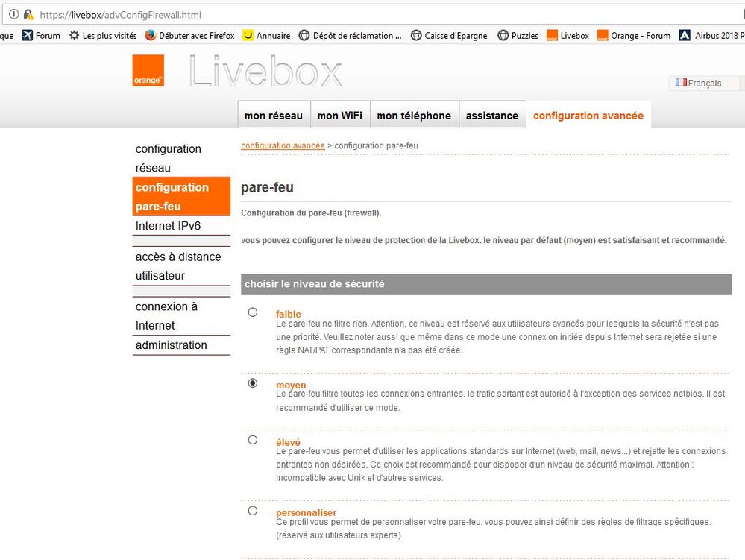Click the Forum bookmark label
Image resolution: width=745 pixels, height=560 pixels.
[x=48, y=36]
